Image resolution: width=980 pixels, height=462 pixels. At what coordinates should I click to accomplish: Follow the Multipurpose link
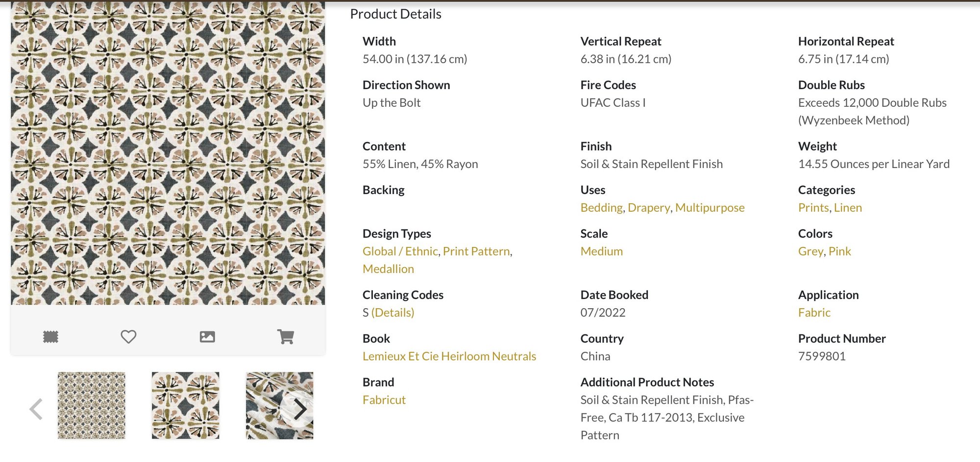click(x=710, y=208)
